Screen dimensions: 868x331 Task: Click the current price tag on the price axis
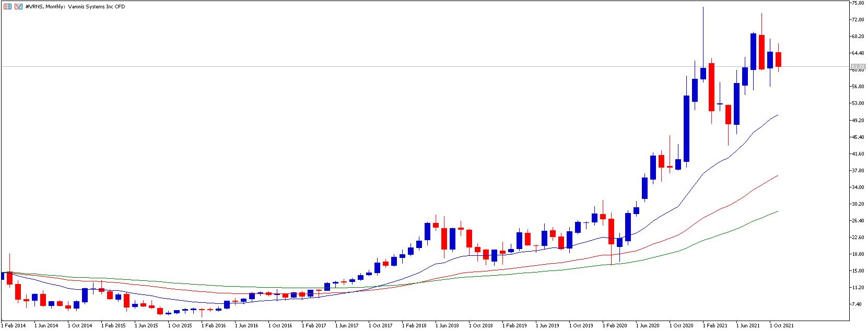tap(857, 67)
